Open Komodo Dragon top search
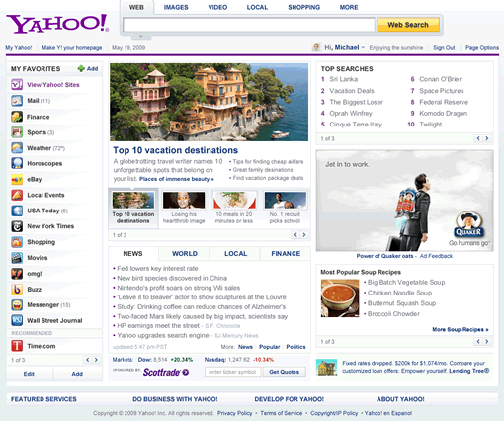The image size is (504, 421). (443, 114)
